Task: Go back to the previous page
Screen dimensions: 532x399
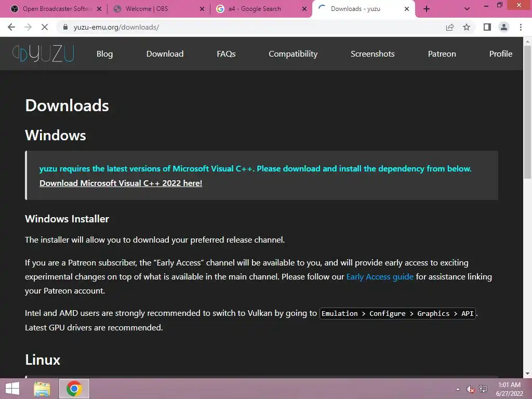Action: (11, 27)
